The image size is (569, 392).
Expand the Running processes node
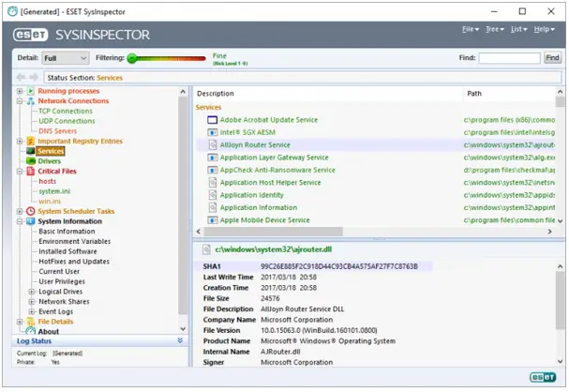click(x=20, y=91)
